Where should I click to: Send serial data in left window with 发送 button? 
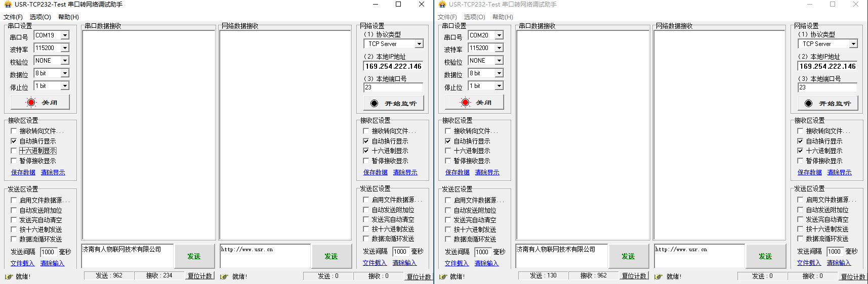click(x=194, y=256)
